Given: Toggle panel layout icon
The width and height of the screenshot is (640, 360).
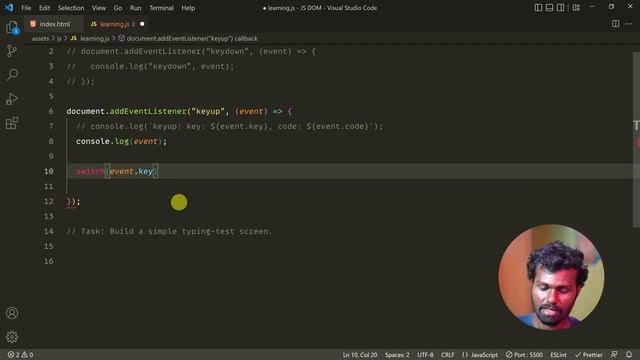Looking at the screenshot, I should tap(549, 7).
